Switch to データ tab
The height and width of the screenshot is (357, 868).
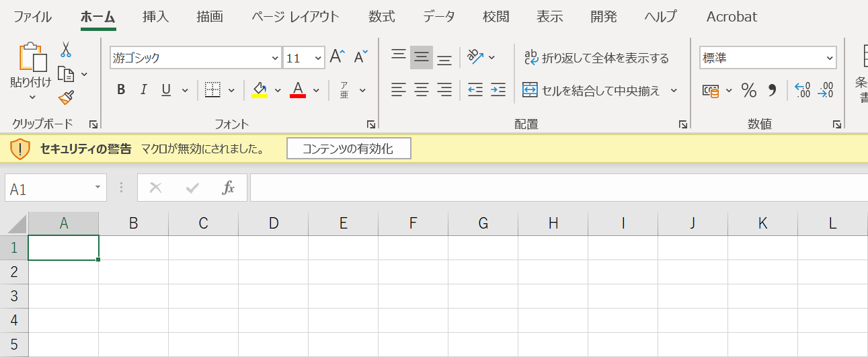pos(439,17)
